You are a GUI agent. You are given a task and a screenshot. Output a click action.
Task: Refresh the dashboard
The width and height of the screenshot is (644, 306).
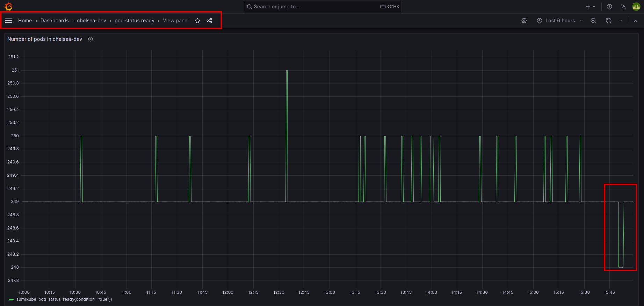tap(609, 21)
